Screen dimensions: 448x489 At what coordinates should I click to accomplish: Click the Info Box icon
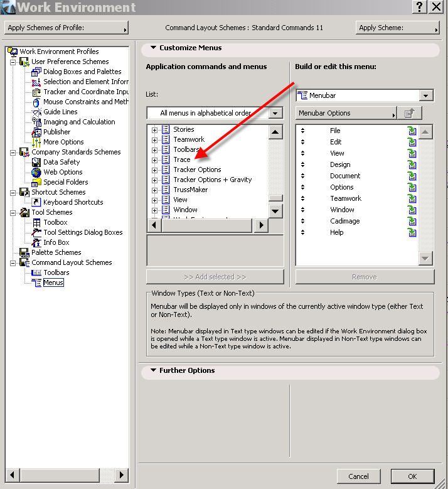[36, 242]
